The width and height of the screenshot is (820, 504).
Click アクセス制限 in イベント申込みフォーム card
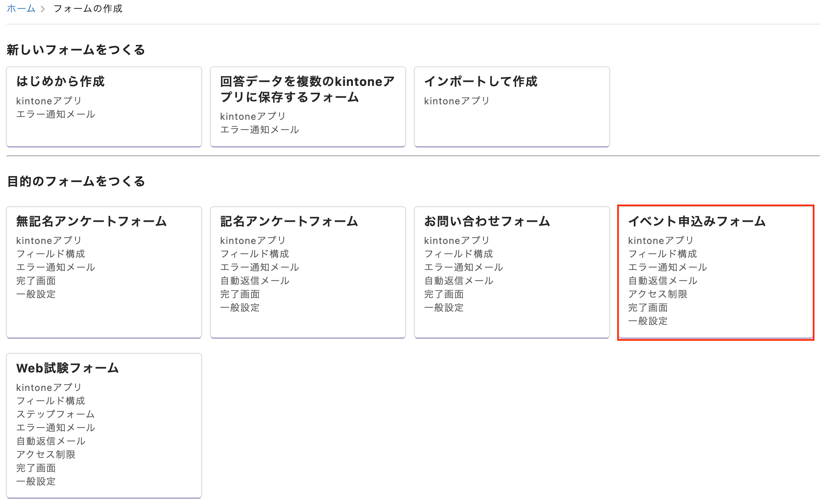pos(658,294)
